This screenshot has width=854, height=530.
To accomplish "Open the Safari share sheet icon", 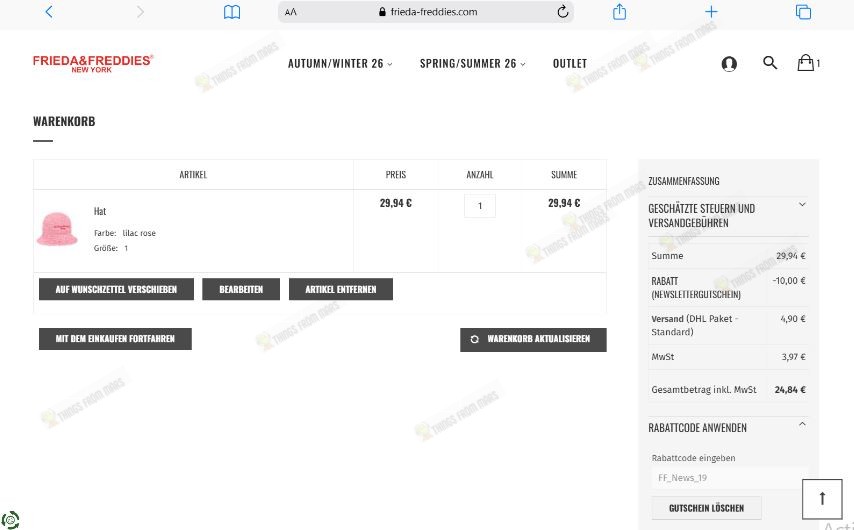I will 619,11.
